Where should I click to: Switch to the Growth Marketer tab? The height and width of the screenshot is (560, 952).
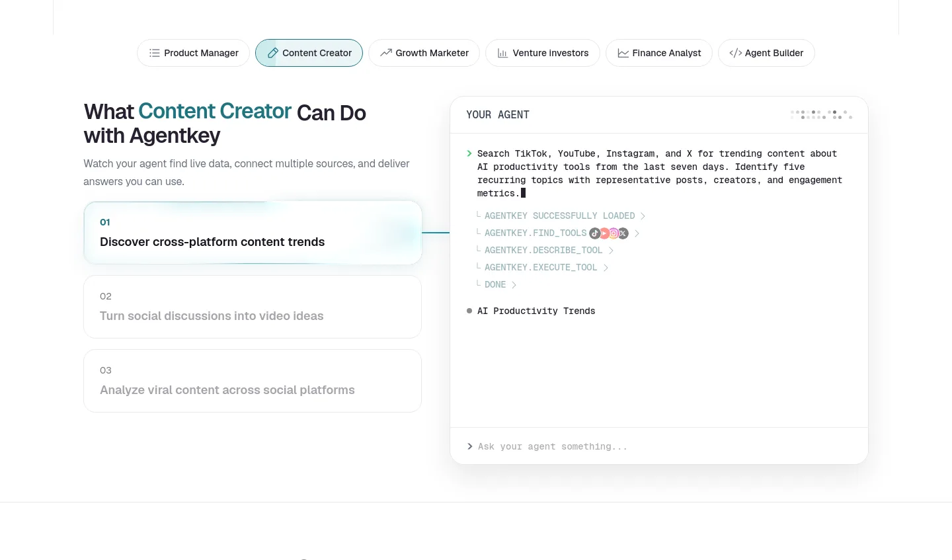click(x=424, y=53)
